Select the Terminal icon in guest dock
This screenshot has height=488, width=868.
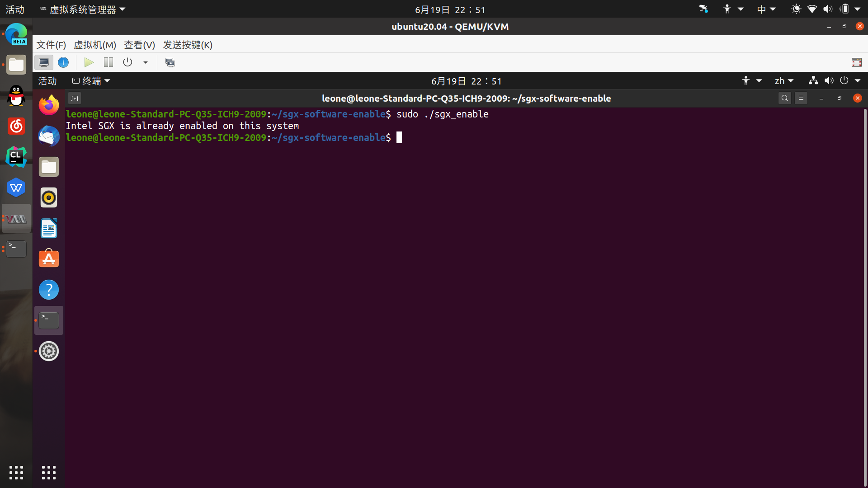[x=49, y=320]
